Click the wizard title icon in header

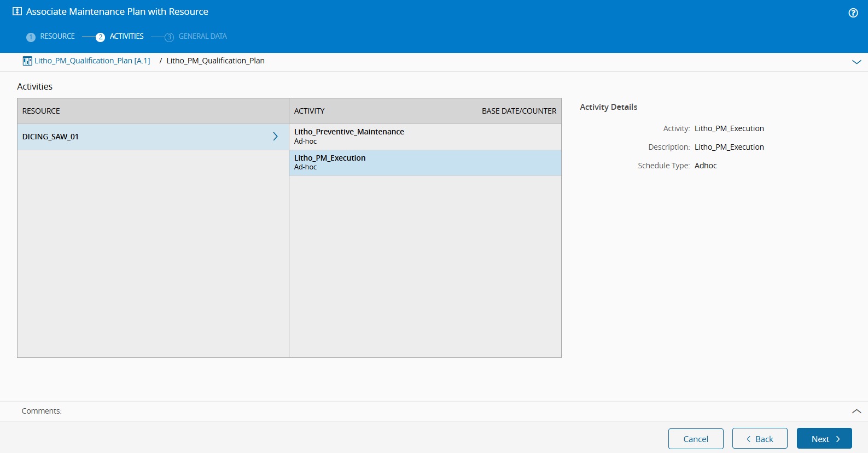point(17,11)
